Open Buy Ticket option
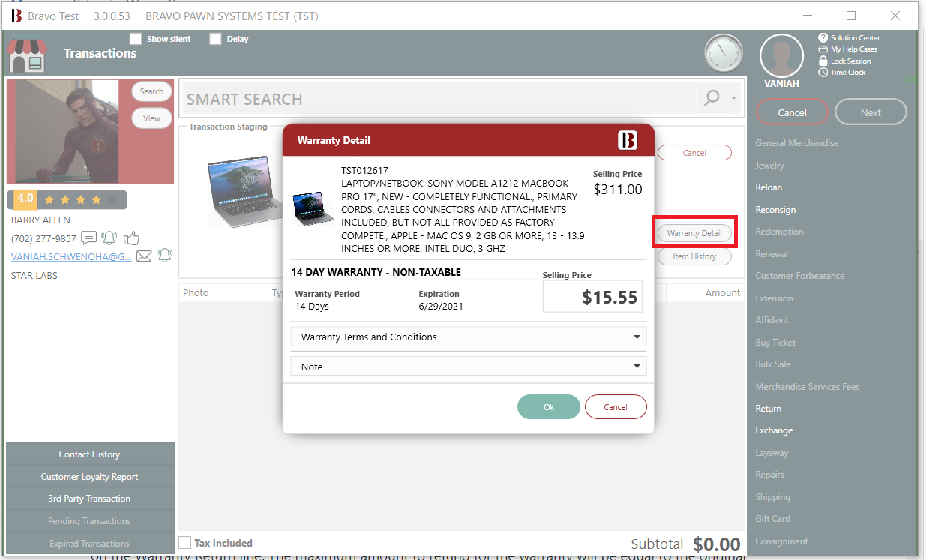 point(775,343)
